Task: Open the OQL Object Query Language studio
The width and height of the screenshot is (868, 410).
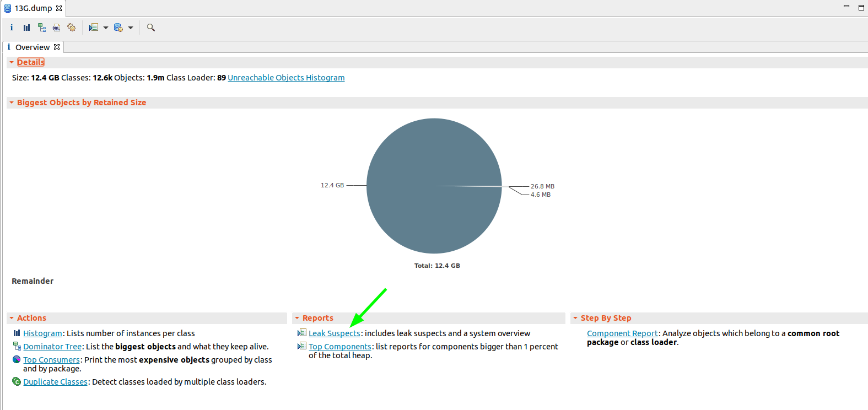Action: pos(56,28)
